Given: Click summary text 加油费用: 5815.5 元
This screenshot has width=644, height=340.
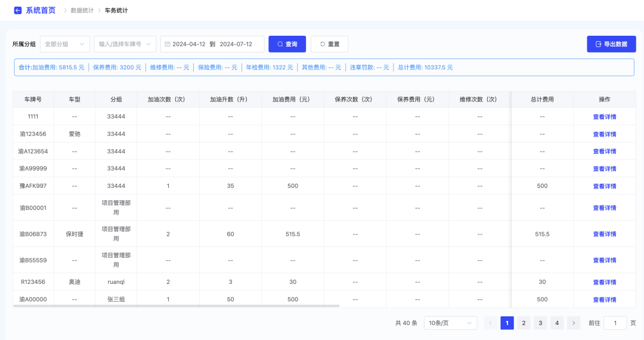Looking at the screenshot, I should [x=58, y=67].
